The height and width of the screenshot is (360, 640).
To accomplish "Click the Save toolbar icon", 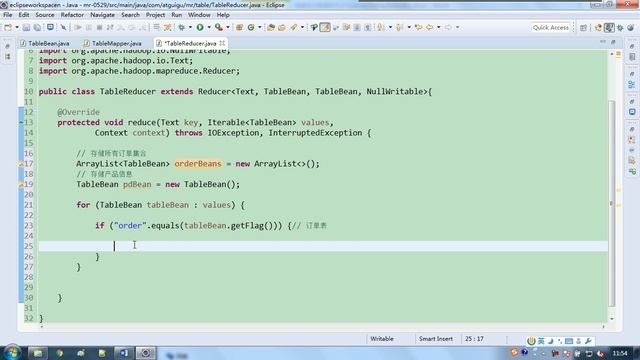I will 26,27.
